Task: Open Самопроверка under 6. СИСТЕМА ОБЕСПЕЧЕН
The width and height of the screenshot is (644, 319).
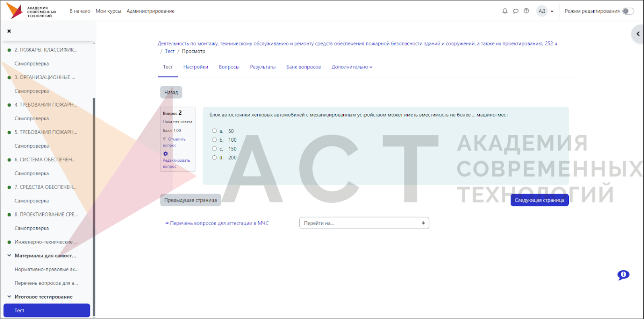Action: pos(32,173)
